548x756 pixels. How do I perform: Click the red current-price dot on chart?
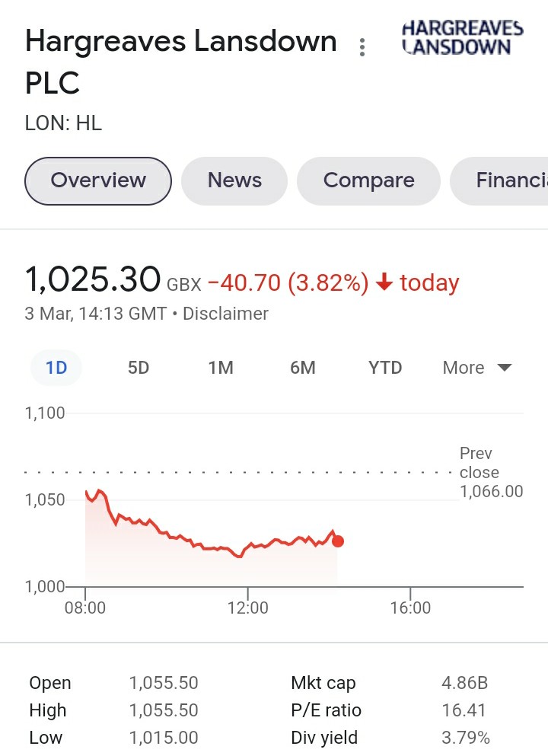(338, 541)
